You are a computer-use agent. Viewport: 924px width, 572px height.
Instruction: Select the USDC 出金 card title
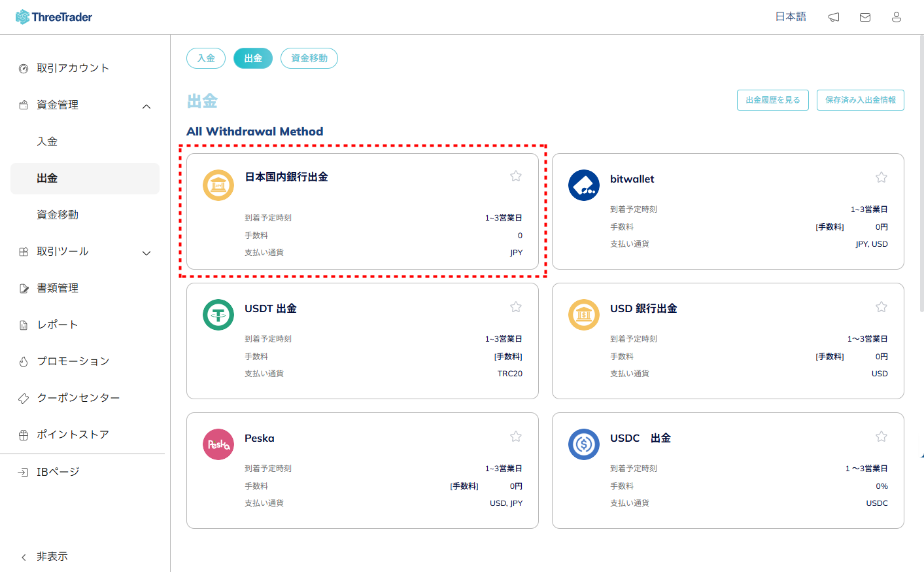click(640, 438)
